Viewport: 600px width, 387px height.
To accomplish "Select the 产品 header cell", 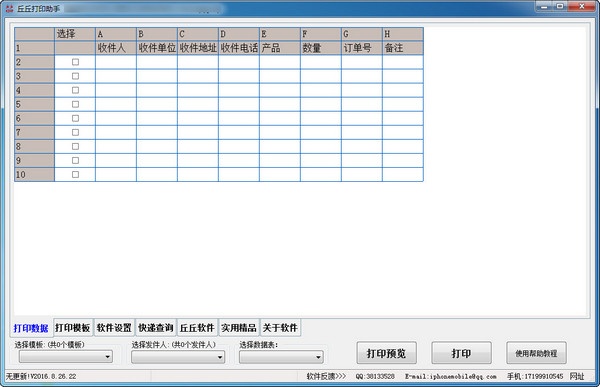I will coord(280,48).
